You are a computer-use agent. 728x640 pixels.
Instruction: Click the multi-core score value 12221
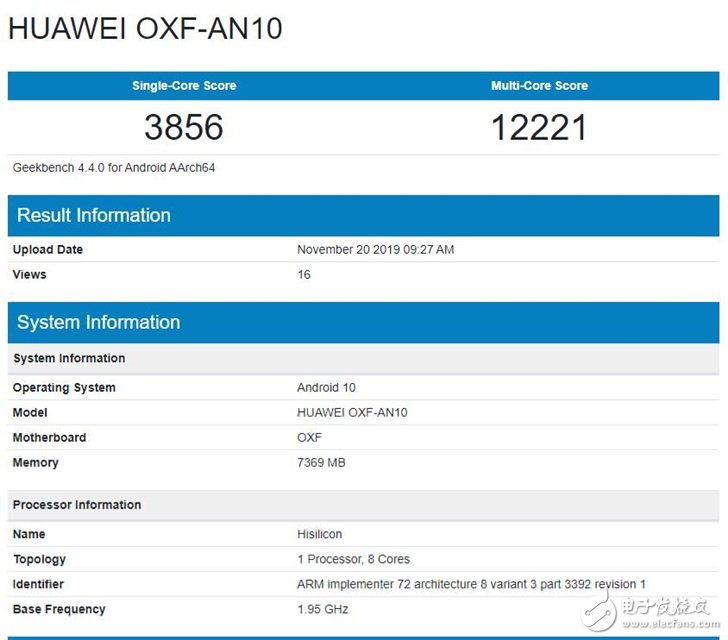tap(539, 127)
